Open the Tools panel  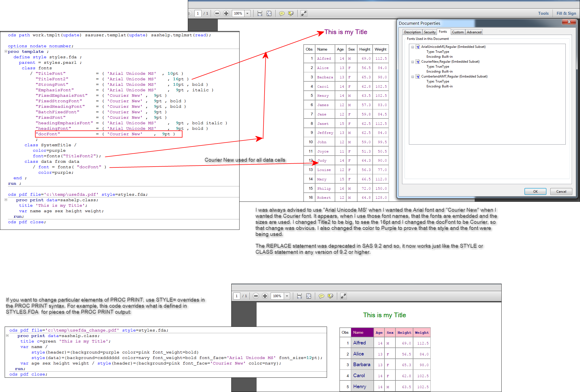543,13
